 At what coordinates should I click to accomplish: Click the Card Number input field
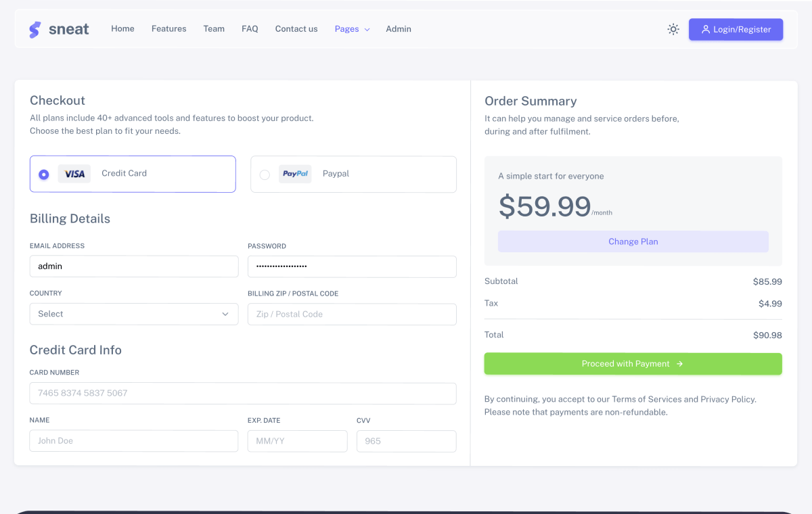pos(242,393)
